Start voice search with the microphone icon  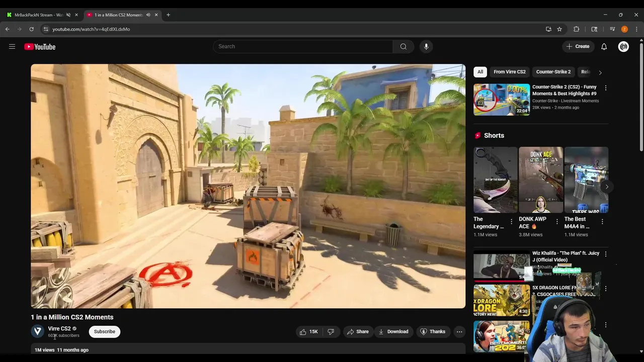pyautogui.click(x=426, y=47)
